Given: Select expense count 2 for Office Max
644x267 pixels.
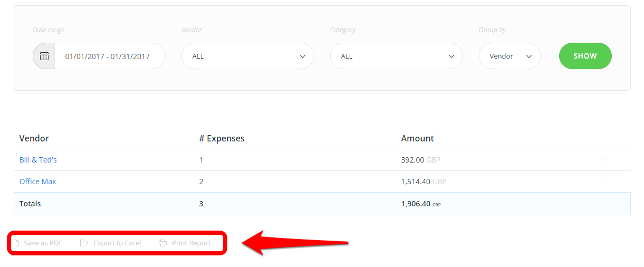Looking at the screenshot, I should pos(201,182).
